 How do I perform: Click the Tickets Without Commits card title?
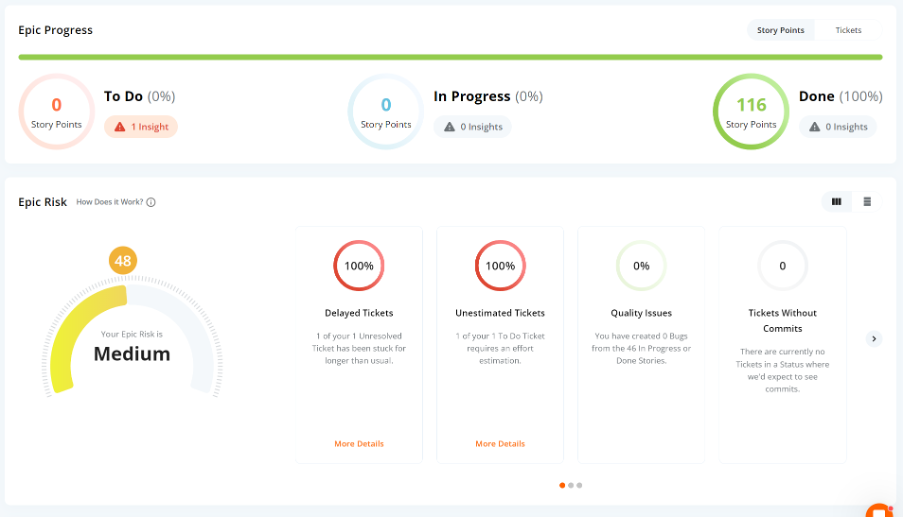tap(782, 321)
